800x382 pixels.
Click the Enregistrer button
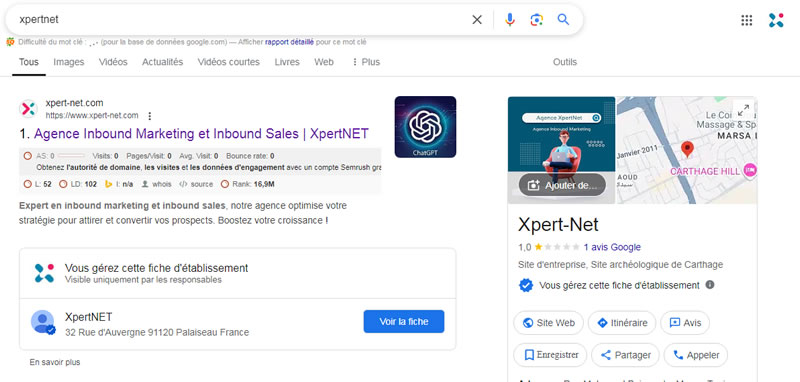pyautogui.click(x=551, y=355)
